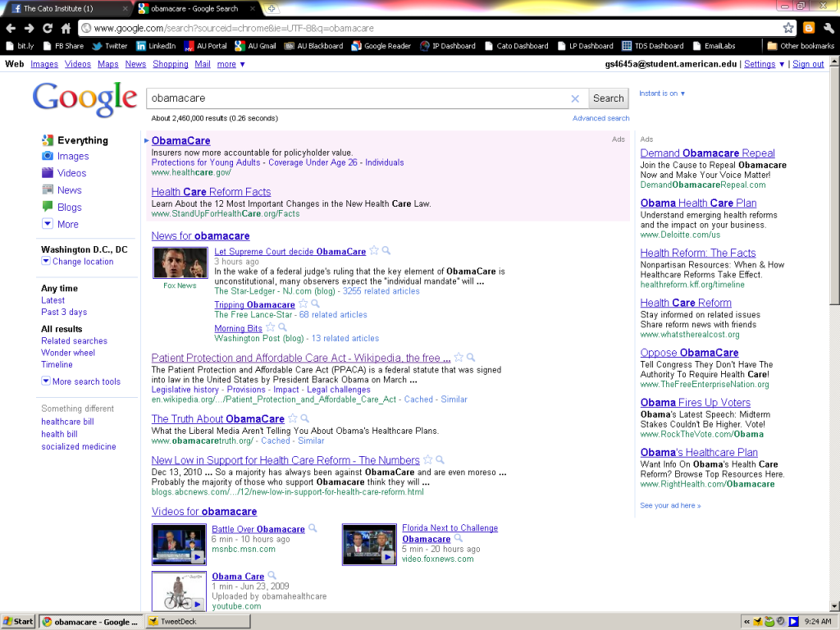
Task: Filter results to Past 3 days
Action: coord(64,313)
